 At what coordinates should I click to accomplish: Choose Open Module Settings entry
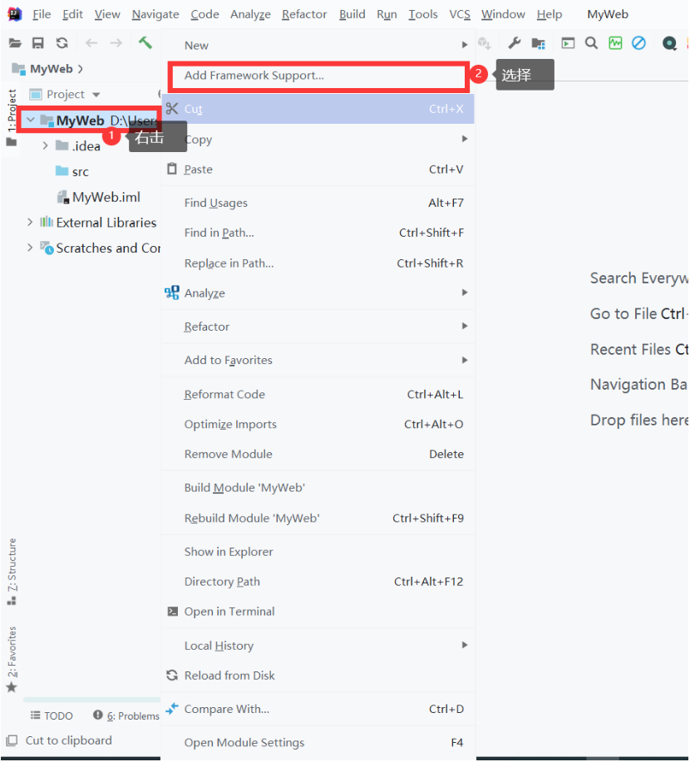tap(318, 743)
